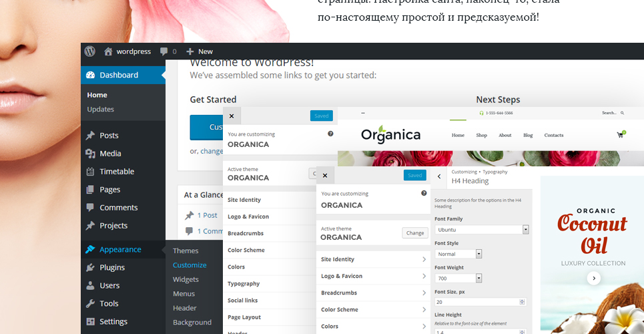Open the 1 Post link in At a Glance
This screenshot has width=644, height=334.
tap(207, 215)
